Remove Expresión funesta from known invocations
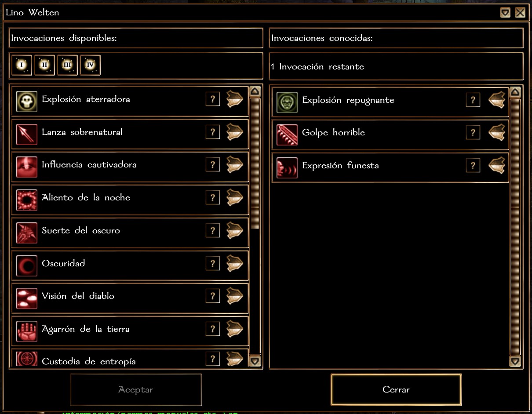The width and height of the screenshot is (532, 414). point(496,165)
